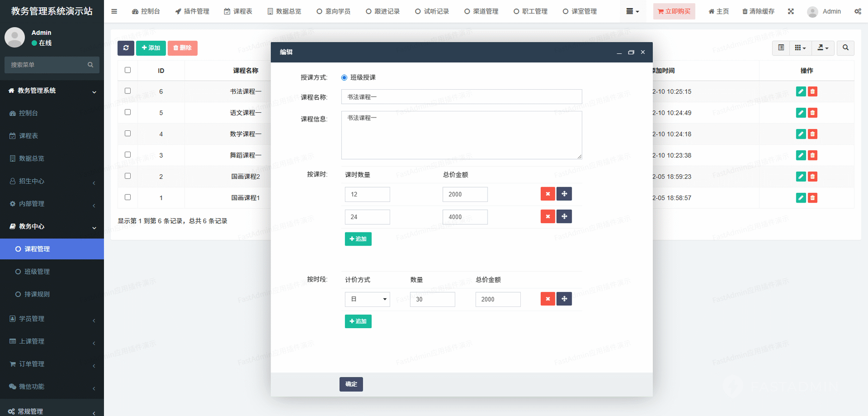The height and width of the screenshot is (416, 868).
Task: Remove the 12 class-hours pricing row
Action: coord(548,194)
